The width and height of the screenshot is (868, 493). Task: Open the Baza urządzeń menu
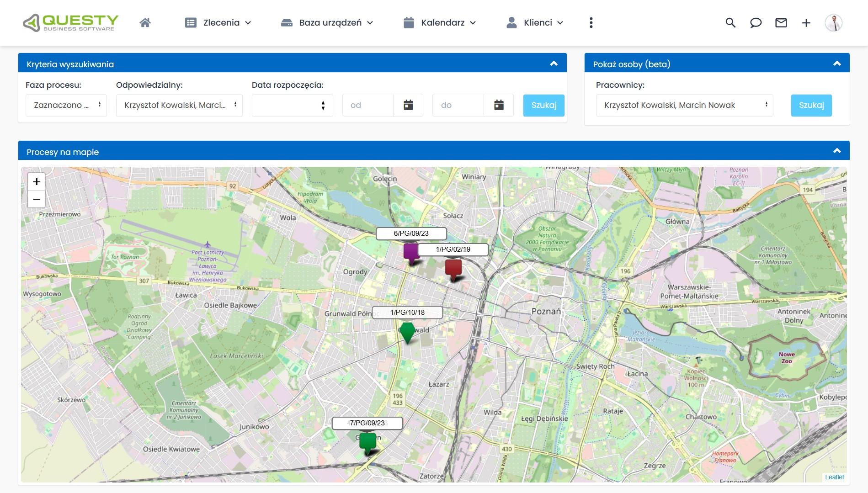point(327,22)
